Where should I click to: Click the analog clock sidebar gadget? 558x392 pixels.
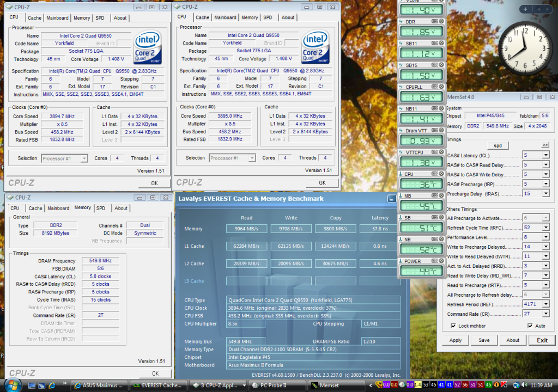point(524,48)
